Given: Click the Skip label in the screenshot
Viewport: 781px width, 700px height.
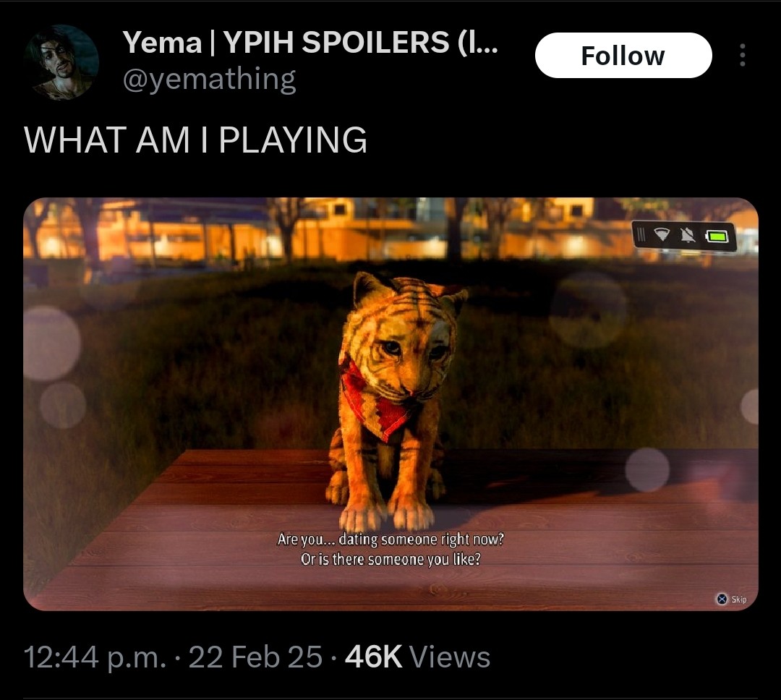Looking at the screenshot, I should pos(739,599).
